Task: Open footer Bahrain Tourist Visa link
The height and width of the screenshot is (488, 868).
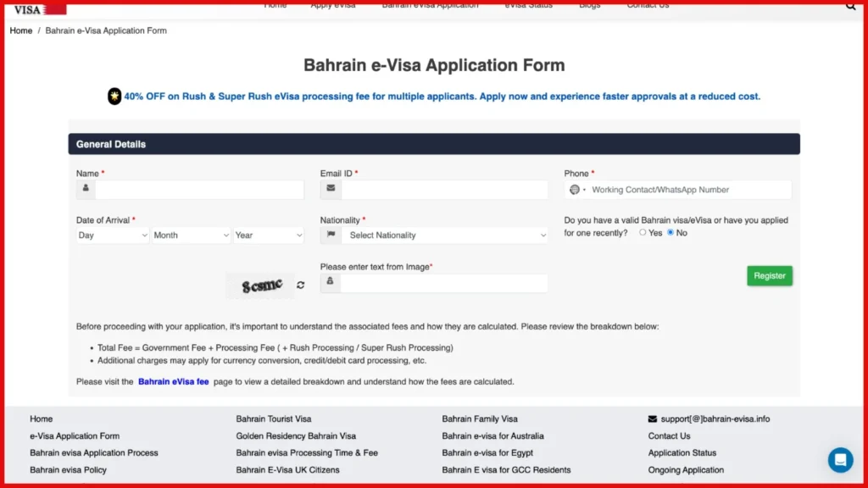Action: point(274,419)
